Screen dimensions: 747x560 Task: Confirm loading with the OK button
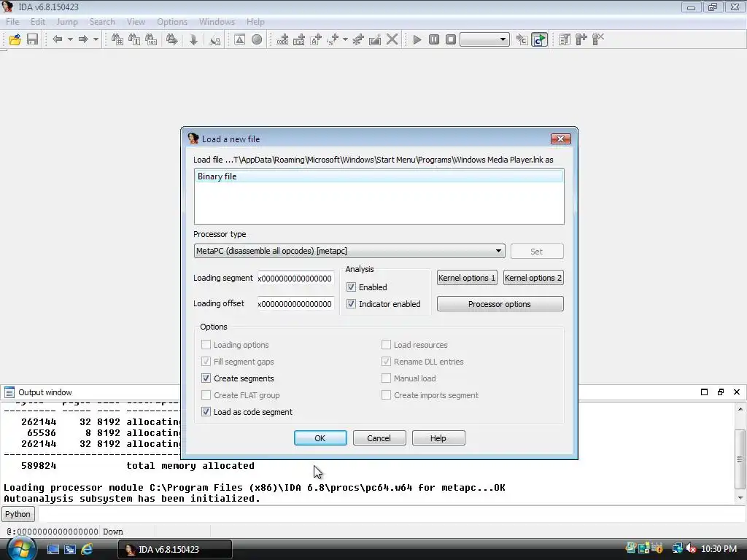pyautogui.click(x=320, y=438)
